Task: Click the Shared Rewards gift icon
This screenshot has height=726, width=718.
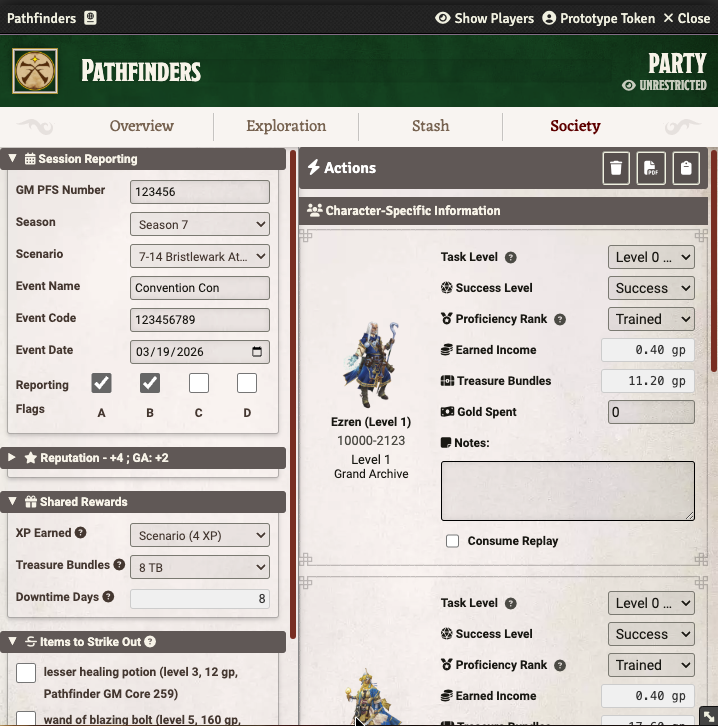Action: (x=31, y=502)
